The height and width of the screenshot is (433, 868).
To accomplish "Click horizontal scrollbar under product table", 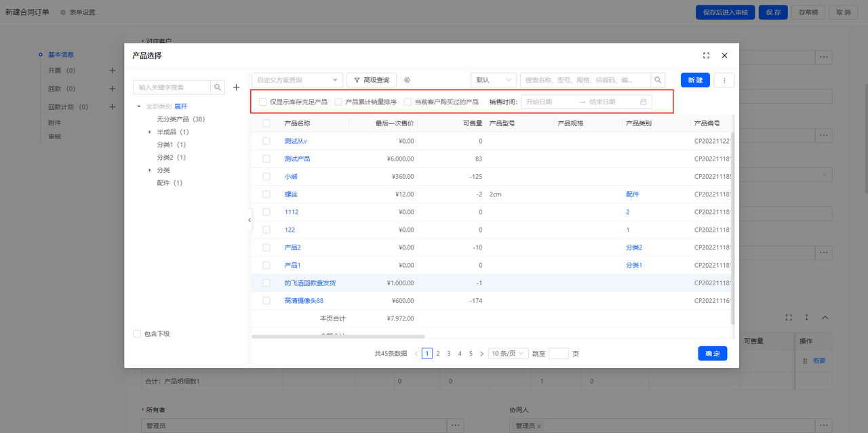I will pos(338,336).
